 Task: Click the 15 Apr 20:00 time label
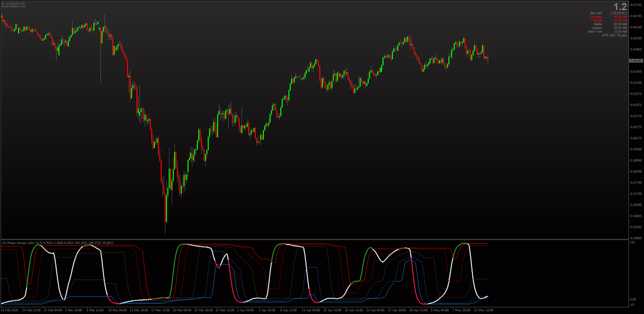(332, 310)
